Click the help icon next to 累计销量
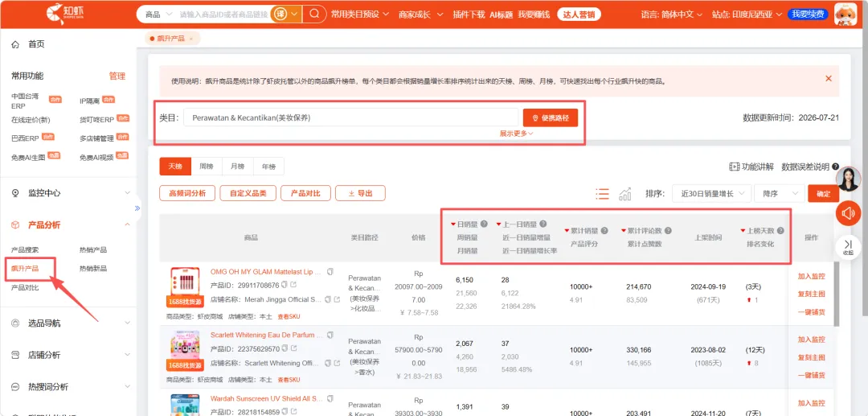The height and width of the screenshot is (416, 868). point(604,230)
